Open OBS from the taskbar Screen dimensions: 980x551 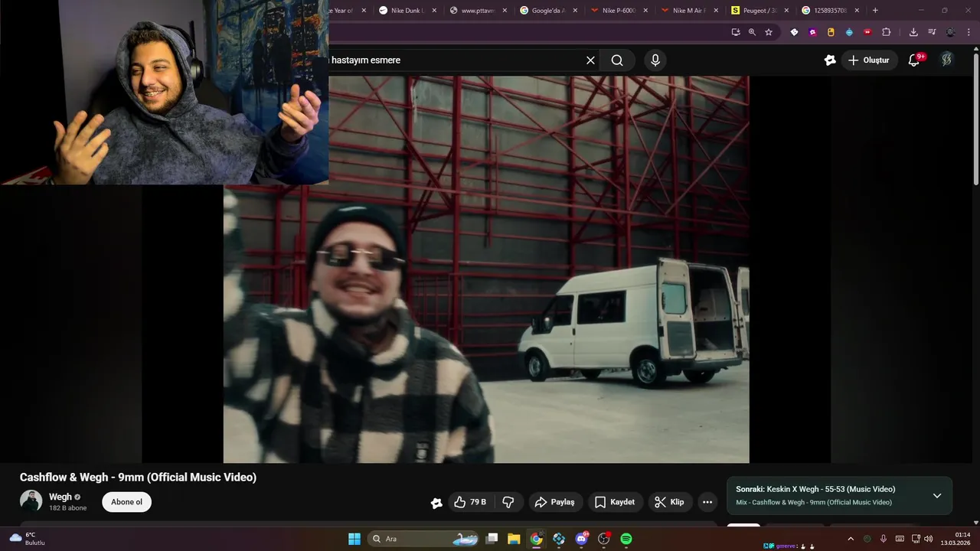point(603,539)
